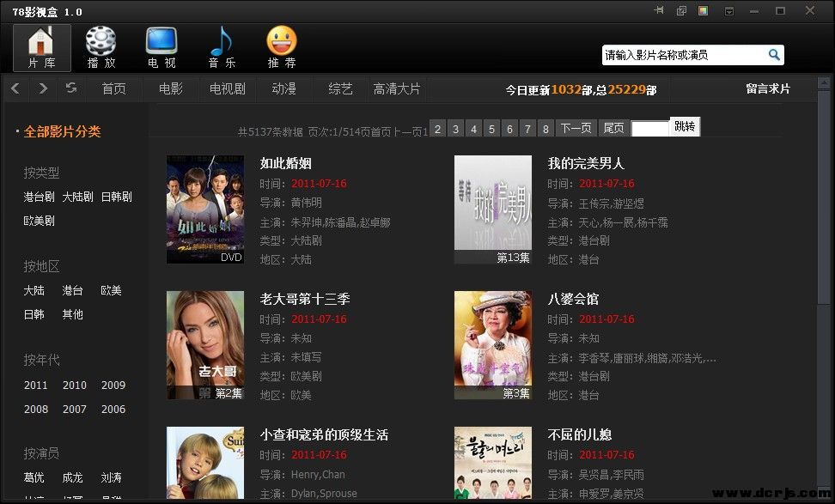The image size is (835, 504).
Task: Open the 老大哥第十三季 title link
Action: point(305,299)
